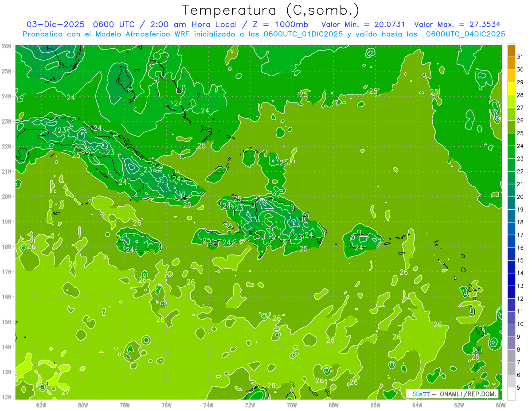Click the 19N latitude axis label
This screenshot has width=532, height=411.
click(7, 221)
